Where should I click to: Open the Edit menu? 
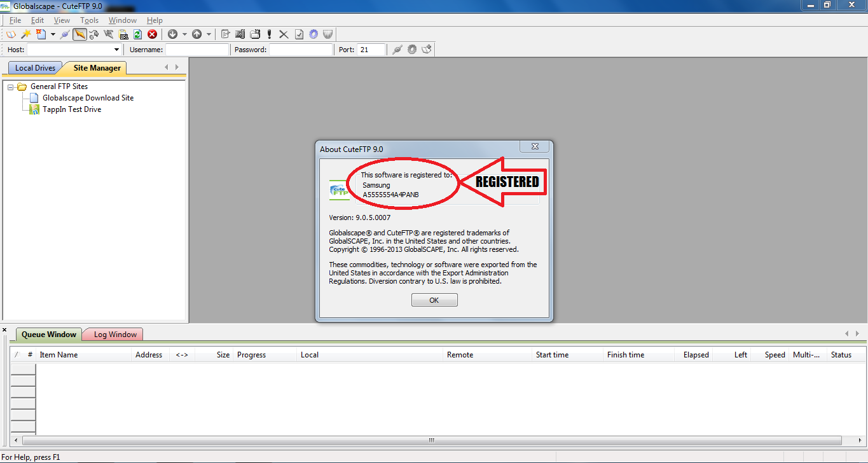coord(38,20)
